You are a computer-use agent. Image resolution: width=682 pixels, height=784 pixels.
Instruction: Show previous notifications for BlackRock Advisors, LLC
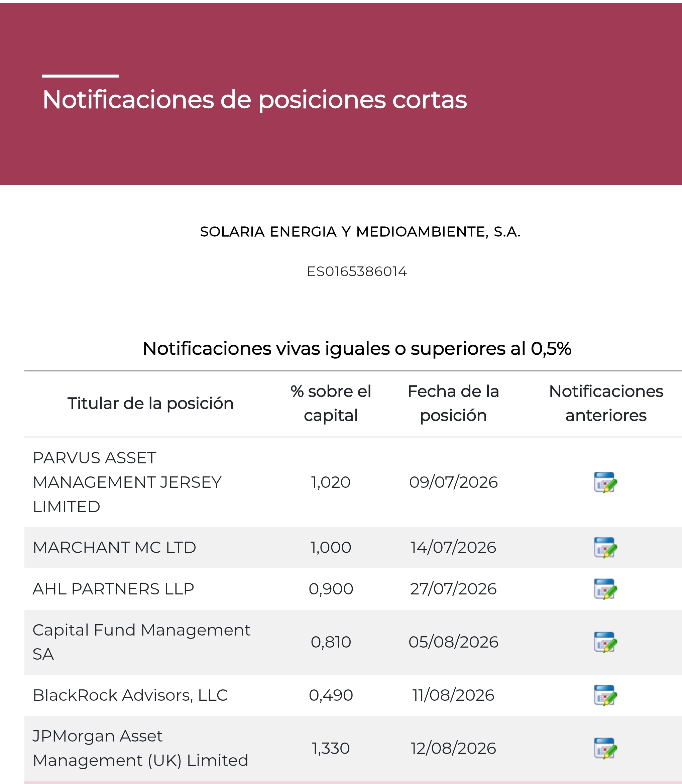pos(605,695)
